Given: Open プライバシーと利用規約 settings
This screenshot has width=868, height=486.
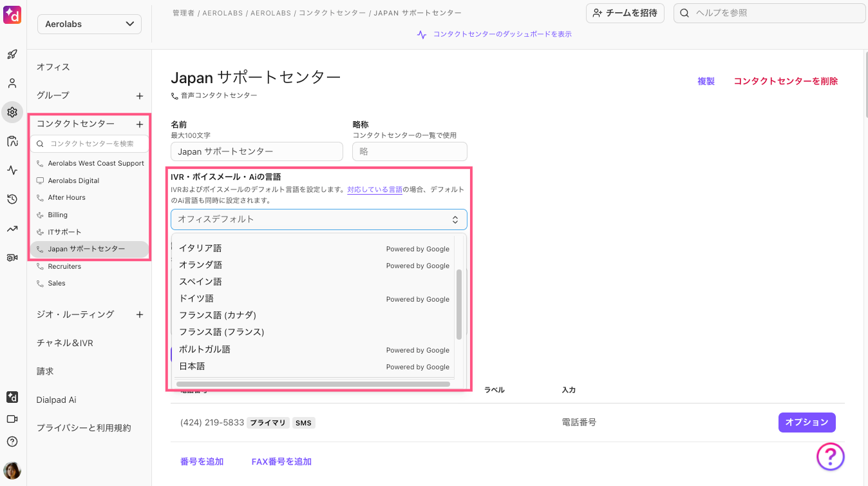Looking at the screenshot, I should tap(84, 428).
